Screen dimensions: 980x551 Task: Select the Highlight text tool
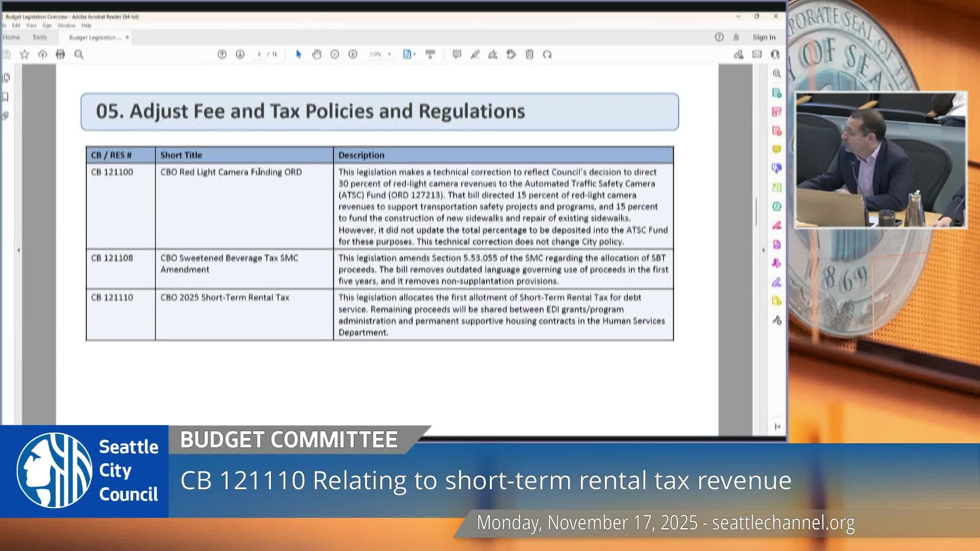[x=493, y=54]
